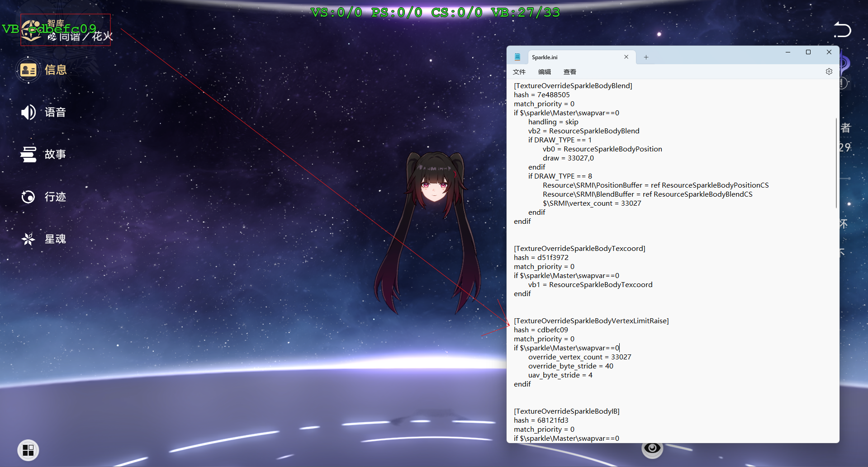Close the Sparkle.ini tab
The image size is (868, 467).
626,57
